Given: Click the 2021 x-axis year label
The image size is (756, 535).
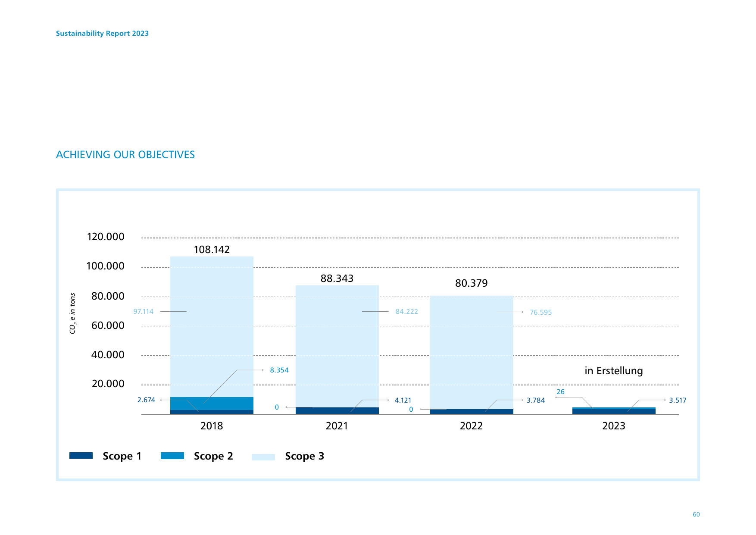Looking at the screenshot, I should pos(337,426).
